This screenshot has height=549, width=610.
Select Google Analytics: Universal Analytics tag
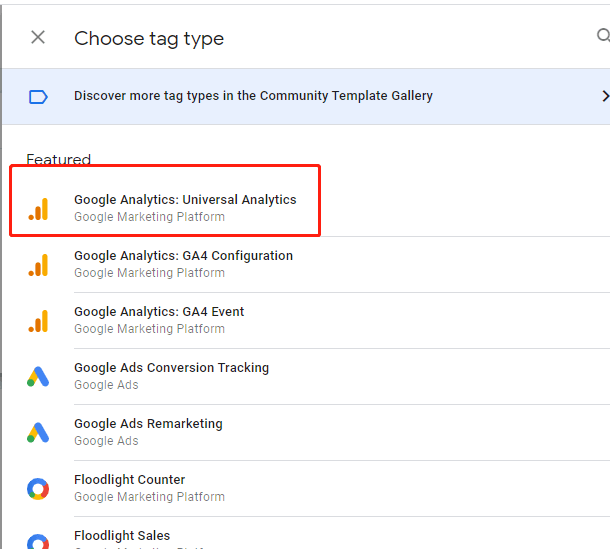click(185, 200)
